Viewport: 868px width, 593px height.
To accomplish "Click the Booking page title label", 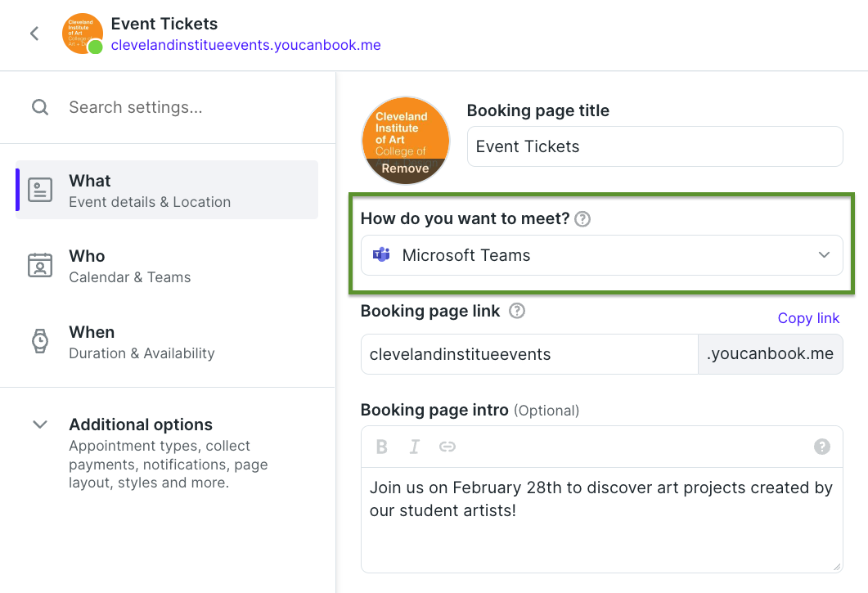I will click(538, 110).
